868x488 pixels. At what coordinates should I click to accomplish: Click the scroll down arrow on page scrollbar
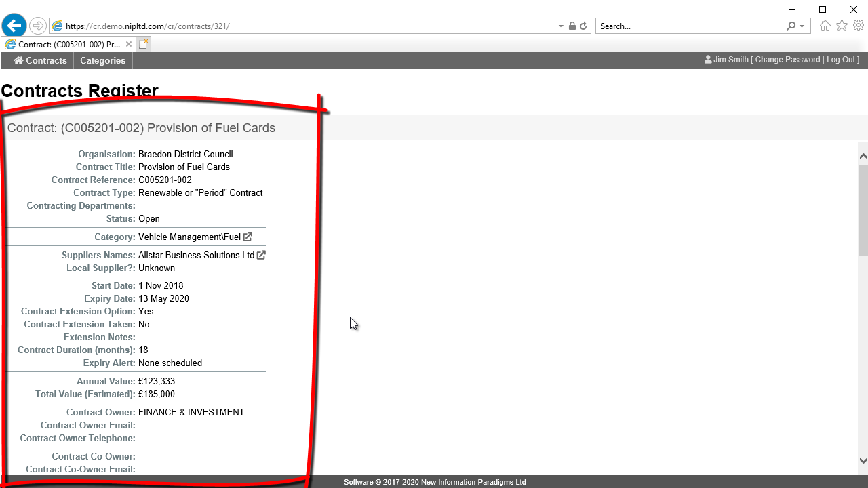(x=863, y=460)
